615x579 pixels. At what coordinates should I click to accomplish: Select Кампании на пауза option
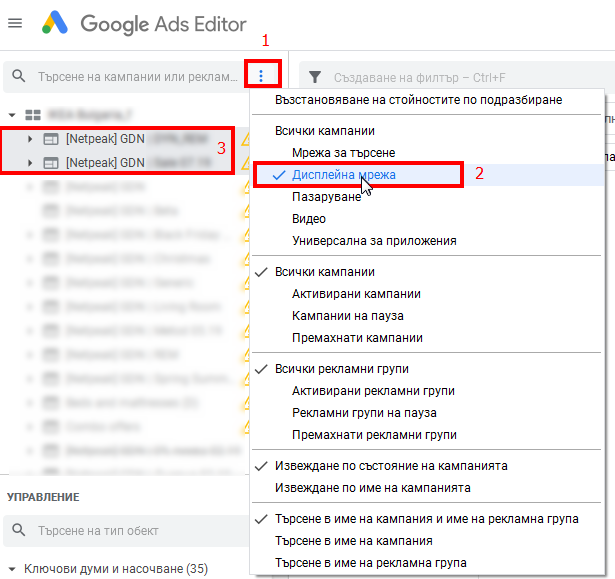[x=348, y=316]
